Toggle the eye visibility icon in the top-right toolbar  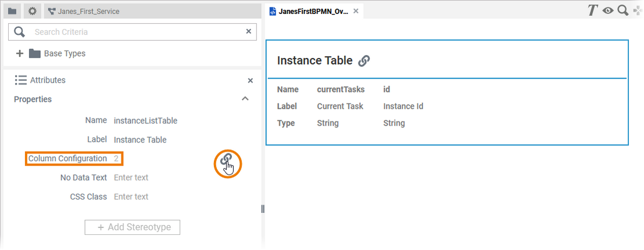[607, 10]
